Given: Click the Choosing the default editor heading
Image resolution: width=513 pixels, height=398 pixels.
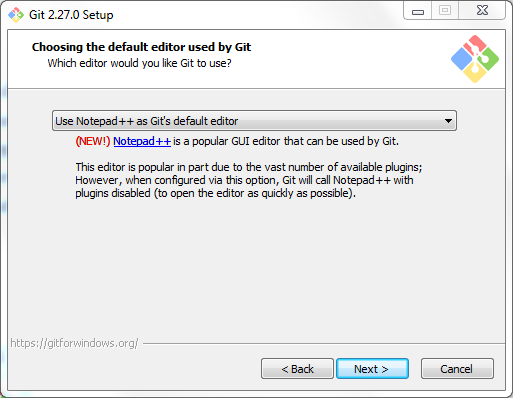Looking at the screenshot, I should tap(141, 47).
